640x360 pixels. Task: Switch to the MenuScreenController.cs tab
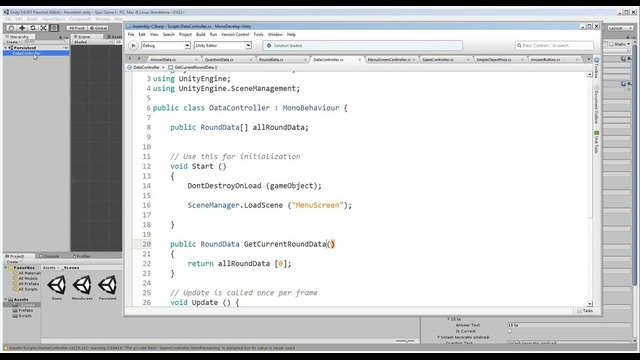point(389,60)
